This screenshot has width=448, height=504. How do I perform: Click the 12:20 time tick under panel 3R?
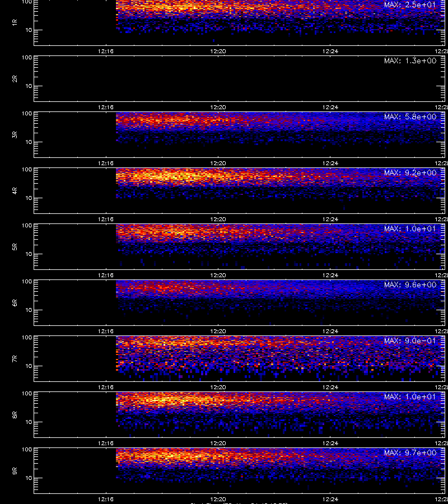(x=218, y=164)
